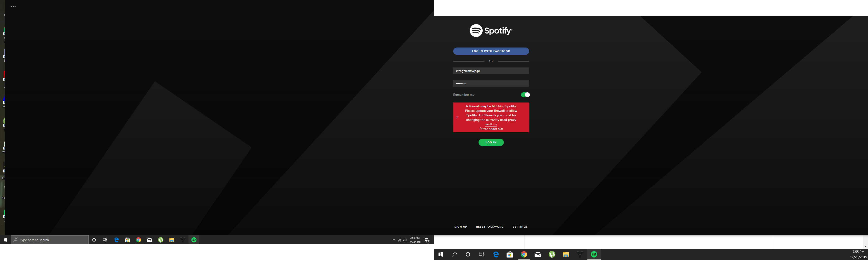Switch to Chrome on the enlarged taskbar
868x260 pixels.
(x=524, y=255)
